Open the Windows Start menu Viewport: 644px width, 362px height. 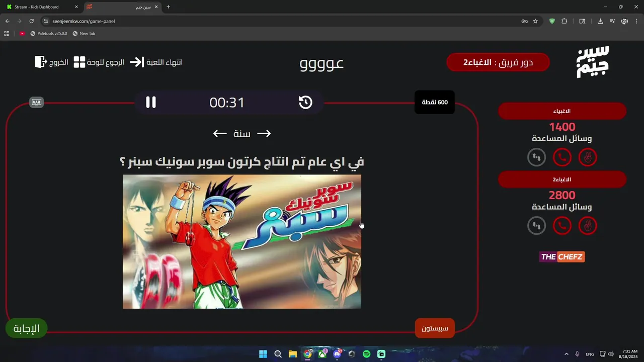point(263,354)
